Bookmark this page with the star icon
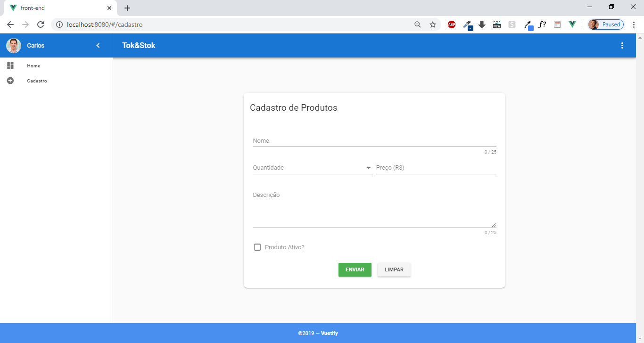 (x=433, y=24)
